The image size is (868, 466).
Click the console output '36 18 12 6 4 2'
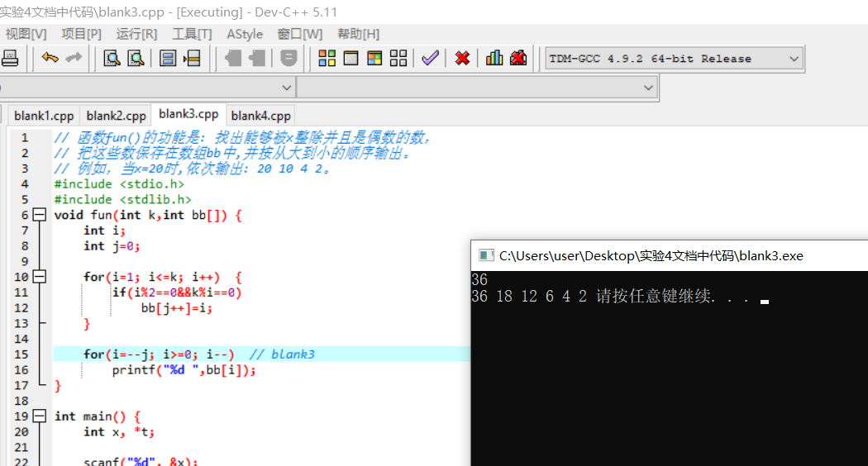[x=529, y=297]
